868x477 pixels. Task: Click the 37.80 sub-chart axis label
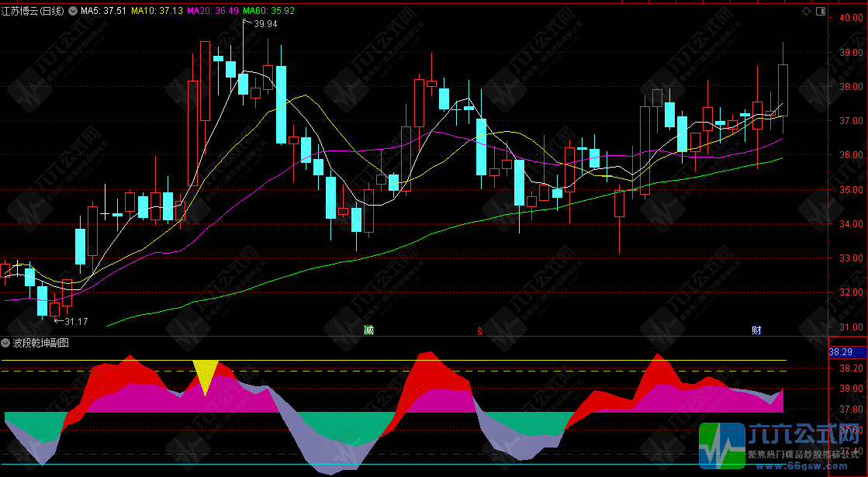pyautogui.click(x=851, y=410)
